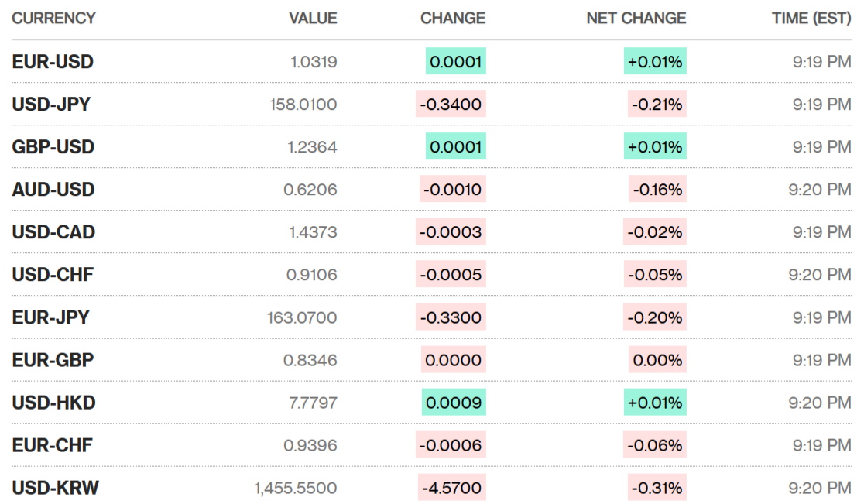The height and width of the screenshot is (504, 864).
Task: Click the CHANGE column header
Action: coord(453,18)
